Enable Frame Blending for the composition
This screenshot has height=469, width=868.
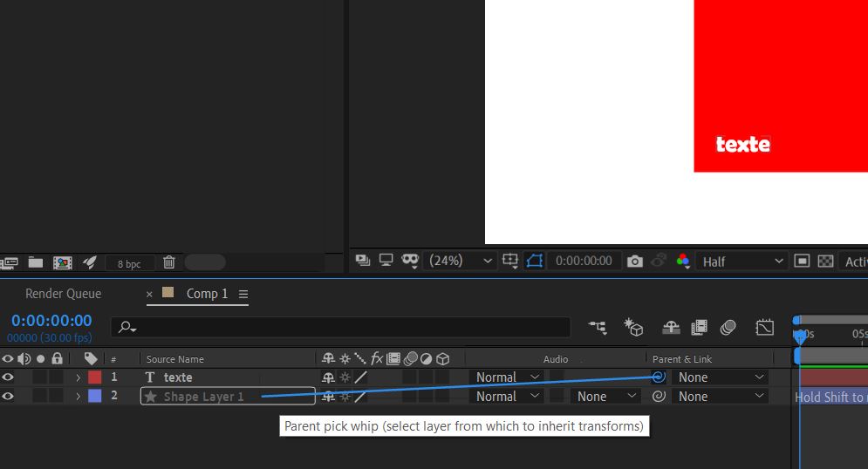[x=699, y=328]
